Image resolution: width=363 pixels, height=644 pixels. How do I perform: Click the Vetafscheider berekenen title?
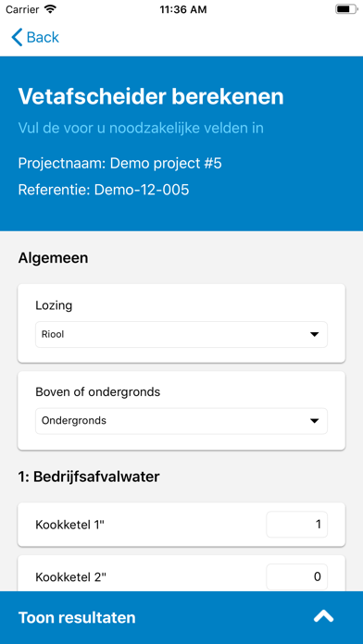(x=151, y=97)
